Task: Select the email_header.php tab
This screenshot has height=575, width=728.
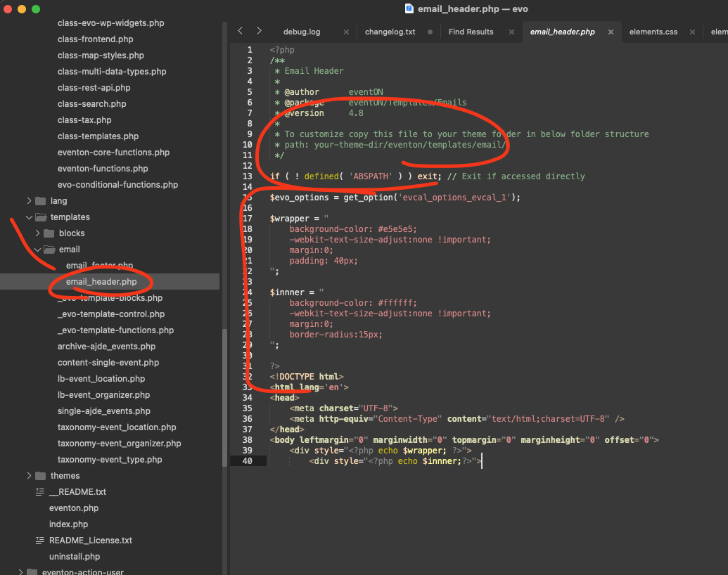Action: click(x=562, y=32)
